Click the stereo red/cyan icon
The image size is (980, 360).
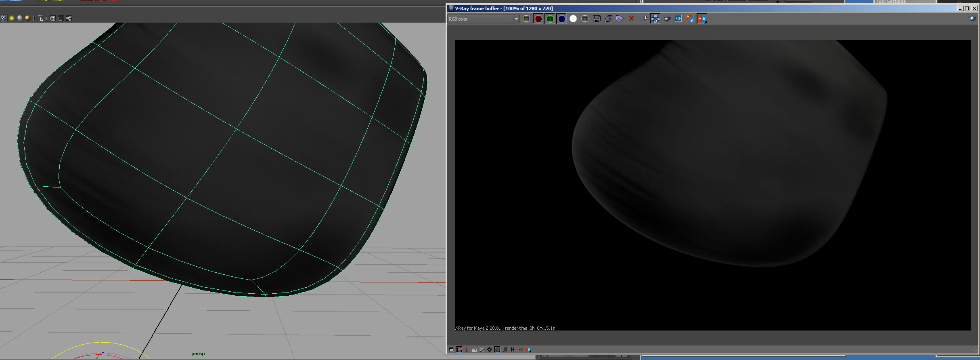point(528,349)
